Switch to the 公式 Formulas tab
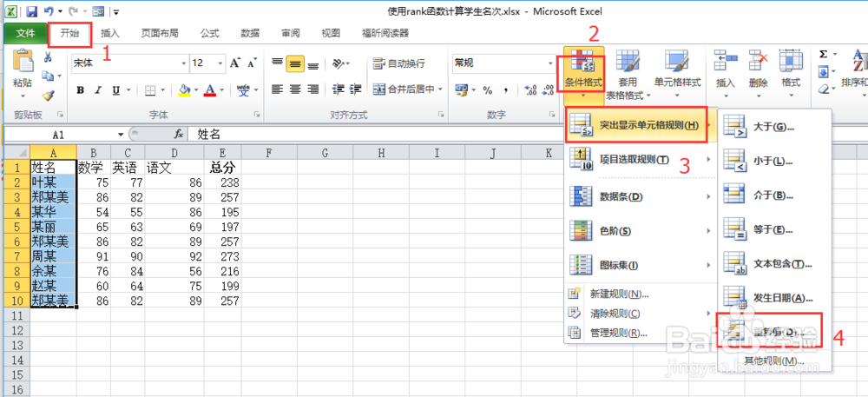 [209, 33]
